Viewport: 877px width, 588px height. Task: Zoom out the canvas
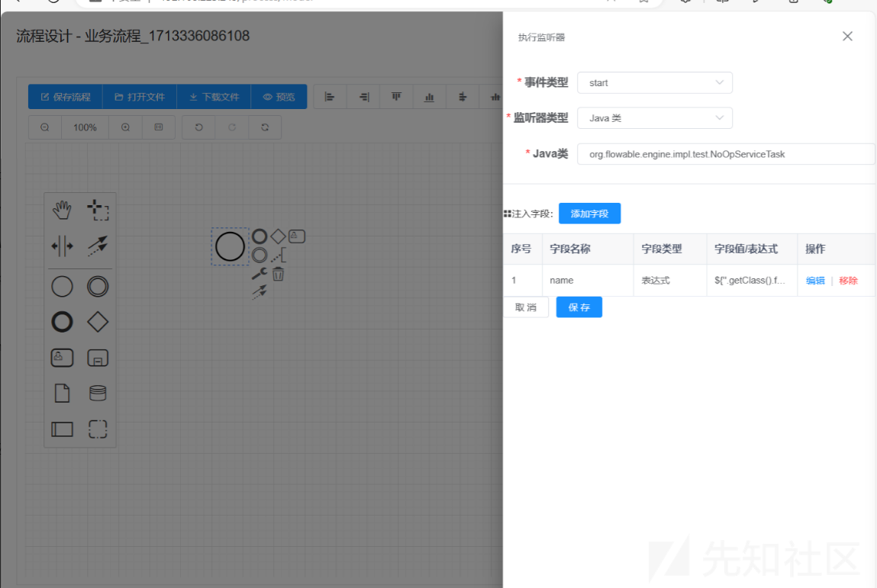point(45,127)
